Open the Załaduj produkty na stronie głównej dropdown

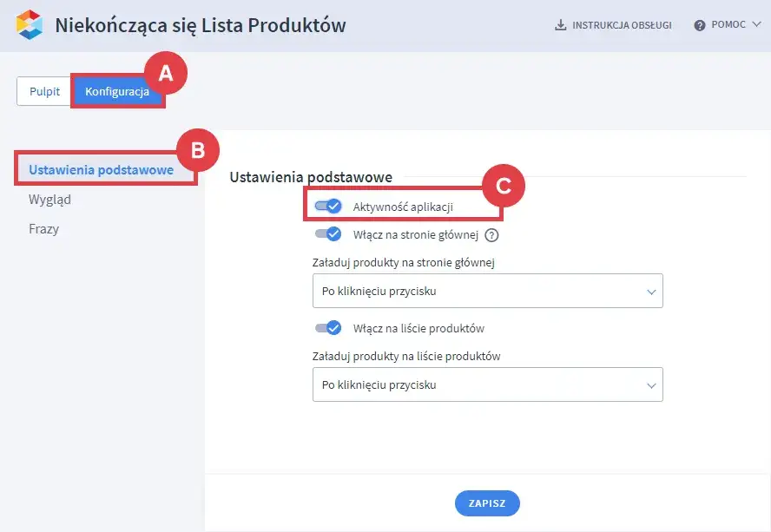click(487, 292)
